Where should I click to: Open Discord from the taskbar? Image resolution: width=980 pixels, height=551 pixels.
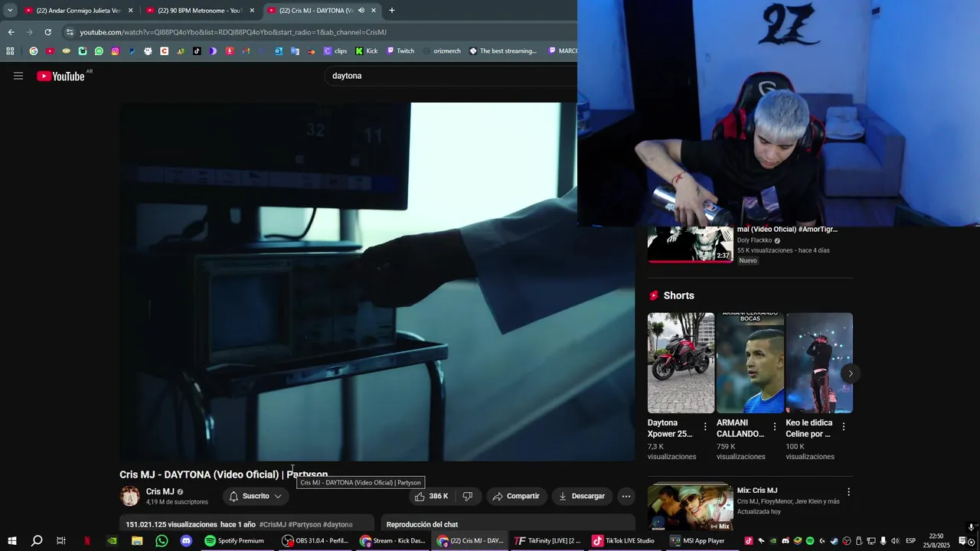(186, 541)
